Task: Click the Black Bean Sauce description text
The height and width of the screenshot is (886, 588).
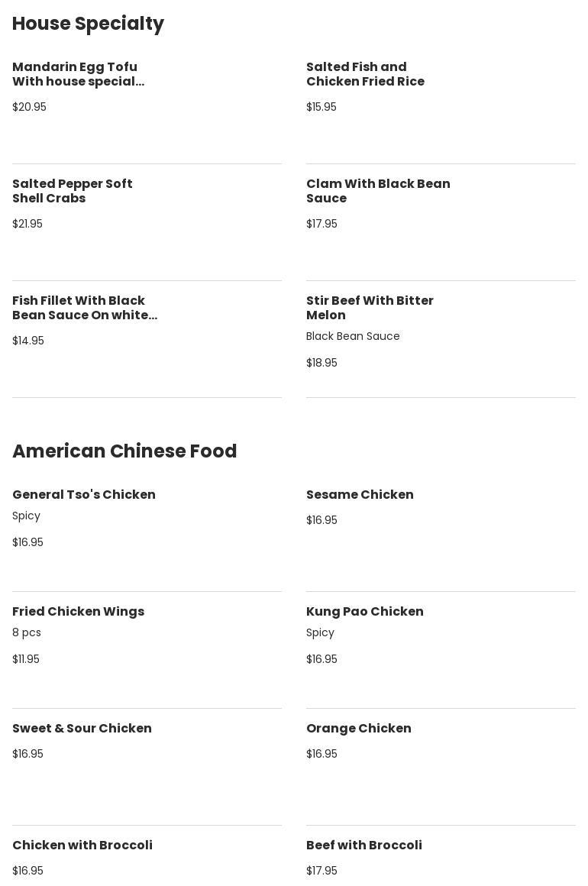Action: click(x=353, y=336)
